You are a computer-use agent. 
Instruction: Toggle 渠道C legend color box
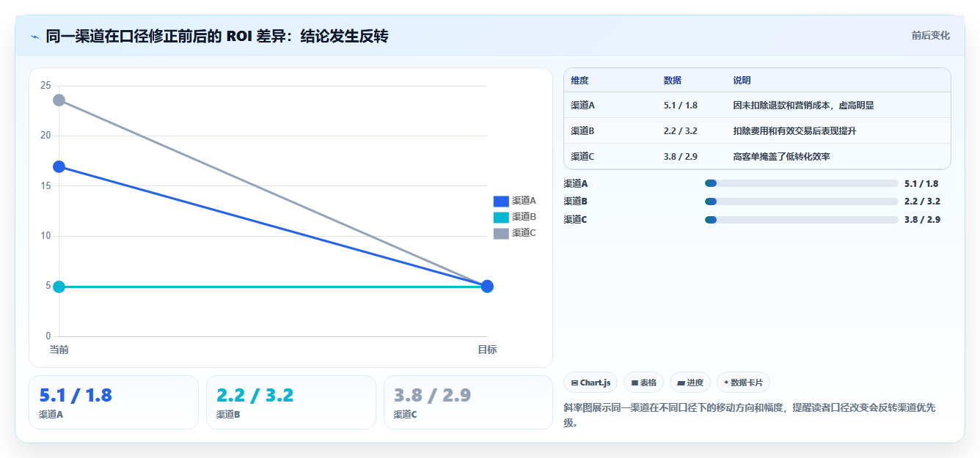(501, 233)
